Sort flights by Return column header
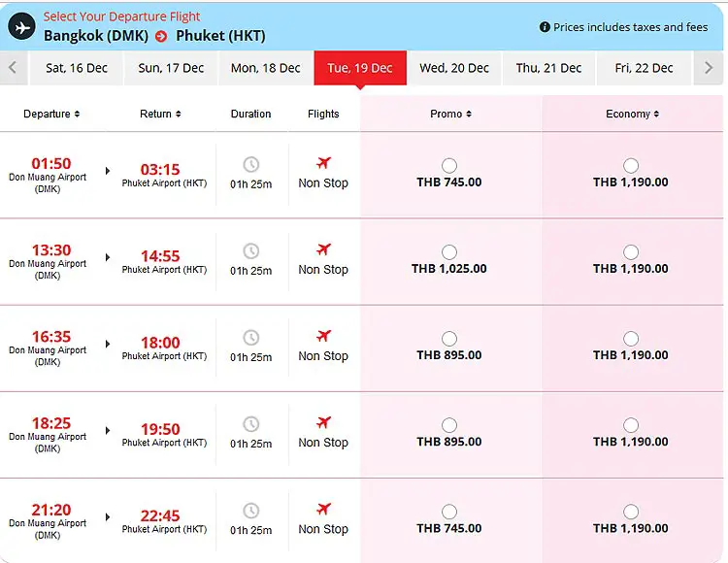728x563 pixels. click(161, 114)
